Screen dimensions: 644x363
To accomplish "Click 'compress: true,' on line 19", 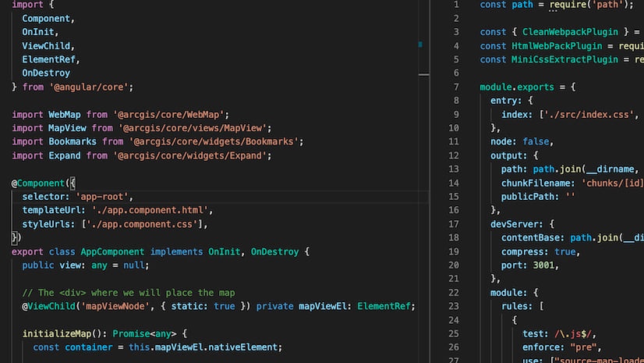I will tap(540, 252).
